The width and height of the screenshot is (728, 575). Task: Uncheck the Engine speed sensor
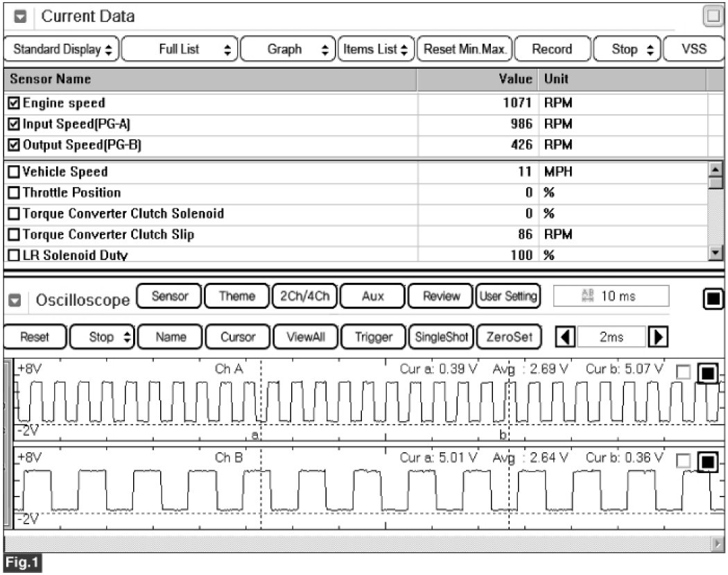(14, 103)
